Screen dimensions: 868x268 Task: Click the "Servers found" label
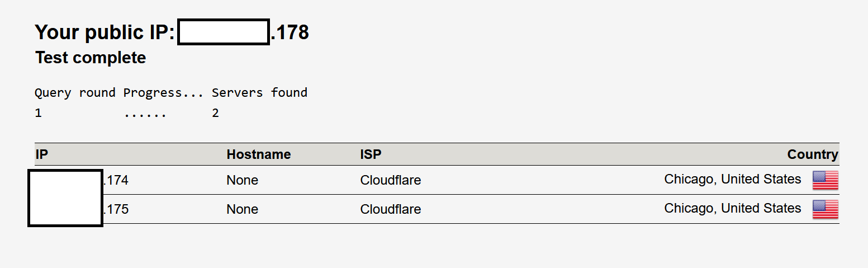[259, 93]
